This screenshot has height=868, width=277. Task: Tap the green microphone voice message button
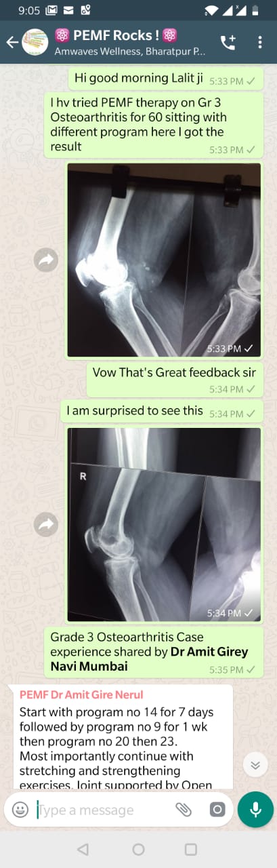click(x=255, y=809)
